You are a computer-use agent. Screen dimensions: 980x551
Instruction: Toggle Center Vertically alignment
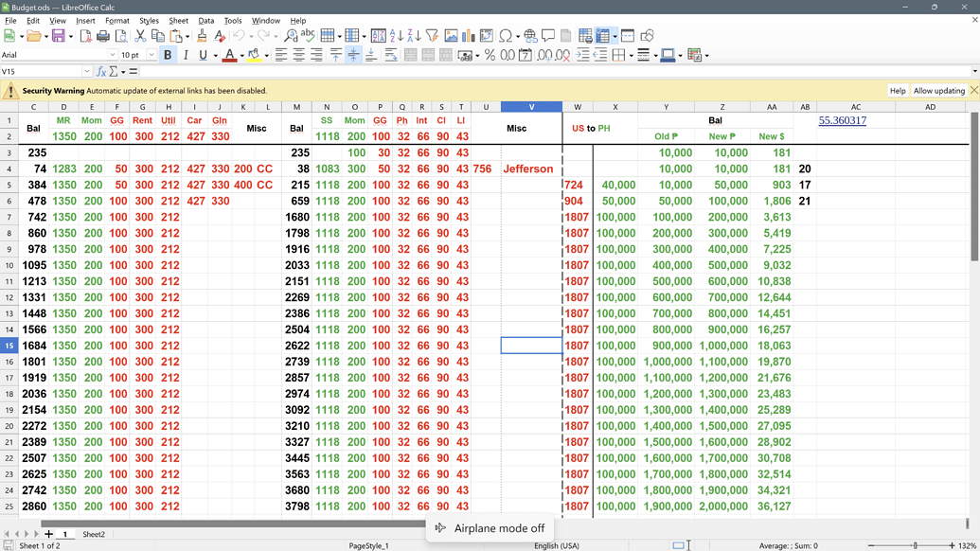pyautogui.click(x=353, y=56)
